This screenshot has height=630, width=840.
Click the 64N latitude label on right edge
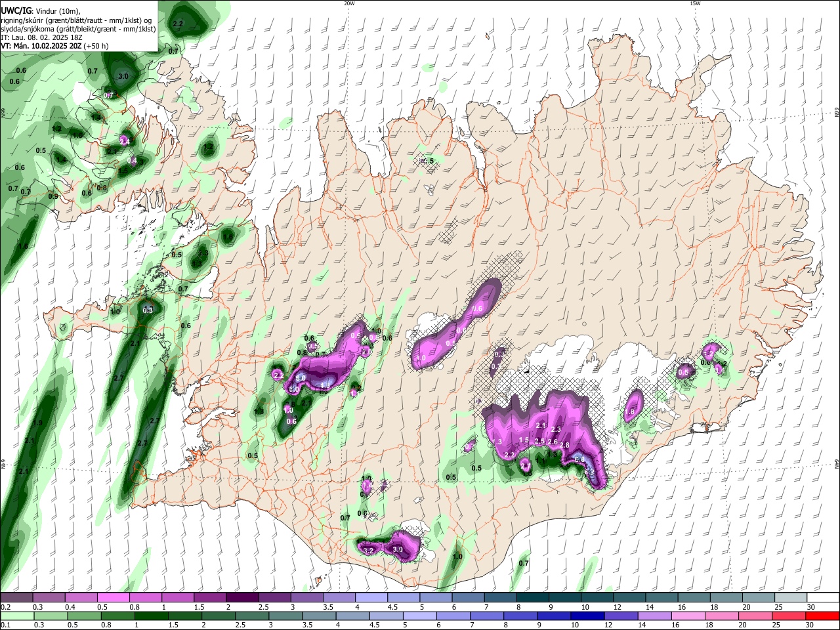point(837,463)
